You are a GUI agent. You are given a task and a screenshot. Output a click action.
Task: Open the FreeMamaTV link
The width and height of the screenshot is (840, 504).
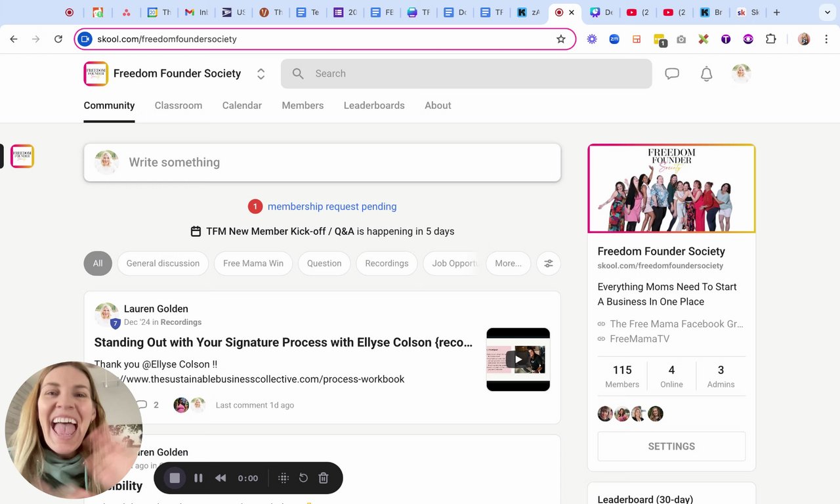point(640,339)
